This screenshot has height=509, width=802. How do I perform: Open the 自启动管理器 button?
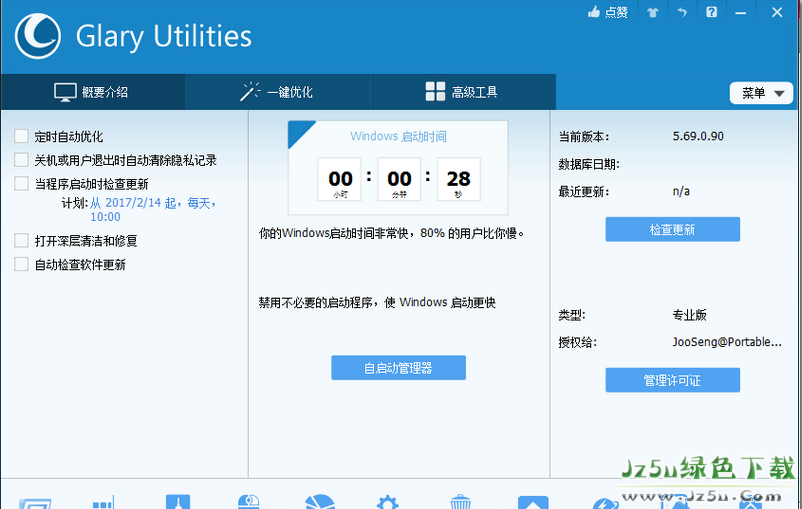(398, 368)
